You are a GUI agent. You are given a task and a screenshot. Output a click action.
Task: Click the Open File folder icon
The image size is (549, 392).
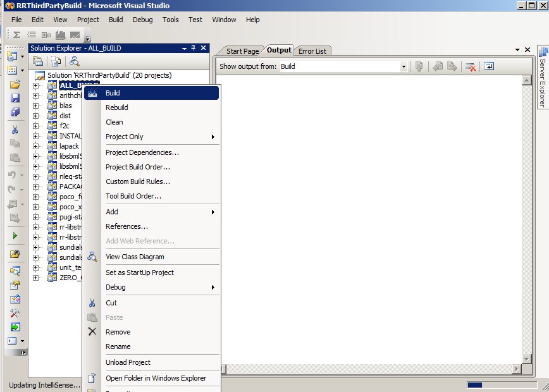pos(15,84)
